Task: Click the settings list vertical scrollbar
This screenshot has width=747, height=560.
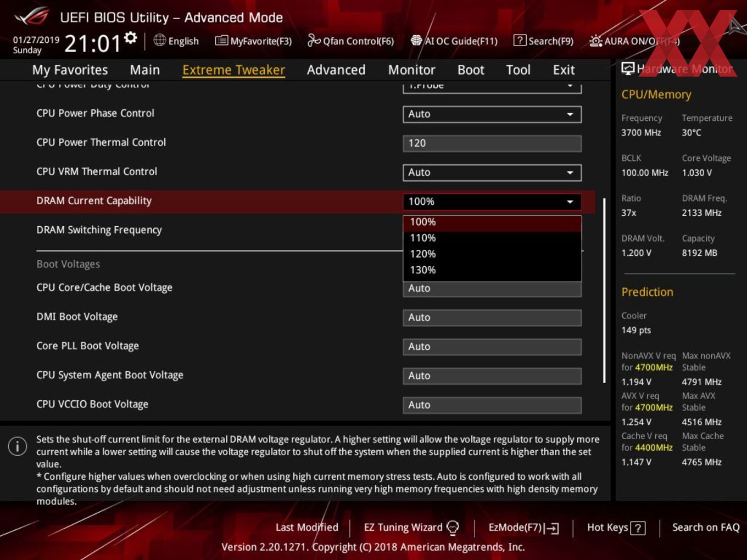Action: click(x=604, y=291)
